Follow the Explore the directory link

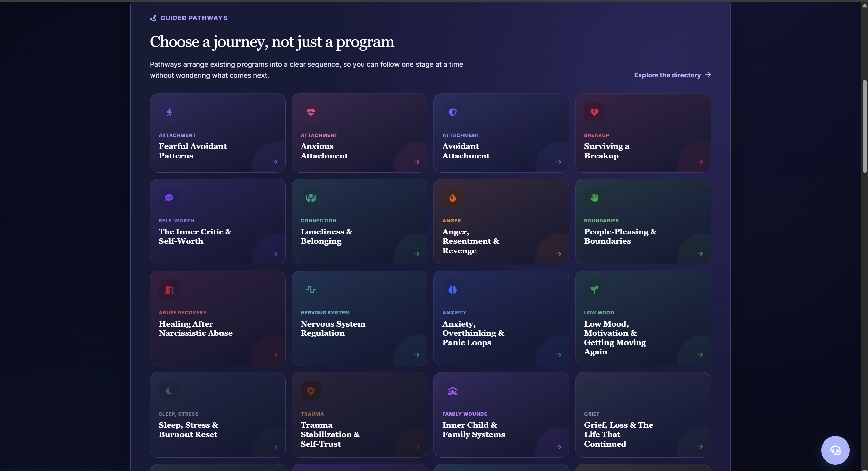click(672, 75)
